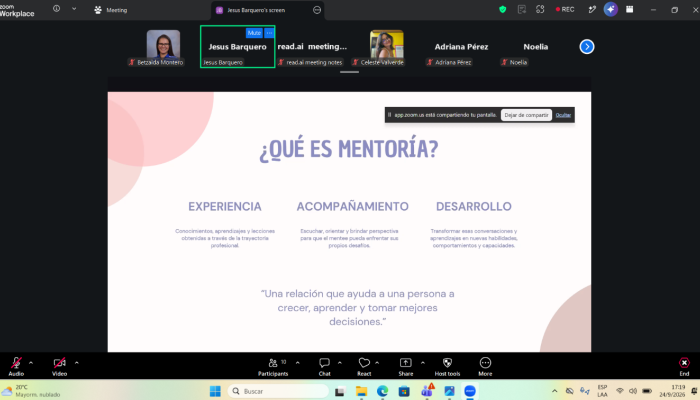Open Microsoft Edge from the taskbar
Screen dimensions: 700x400
tap(383, 392)
